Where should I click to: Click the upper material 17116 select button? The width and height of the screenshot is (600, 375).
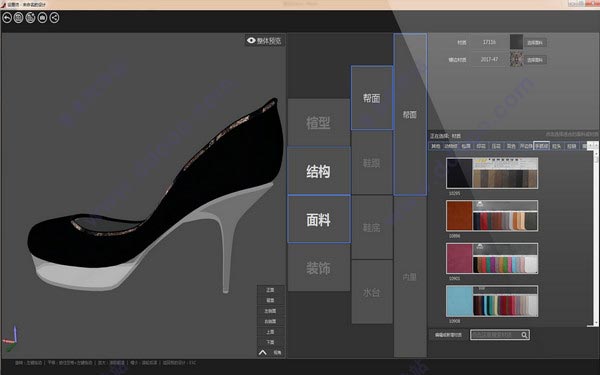click(x=535, y=42)
